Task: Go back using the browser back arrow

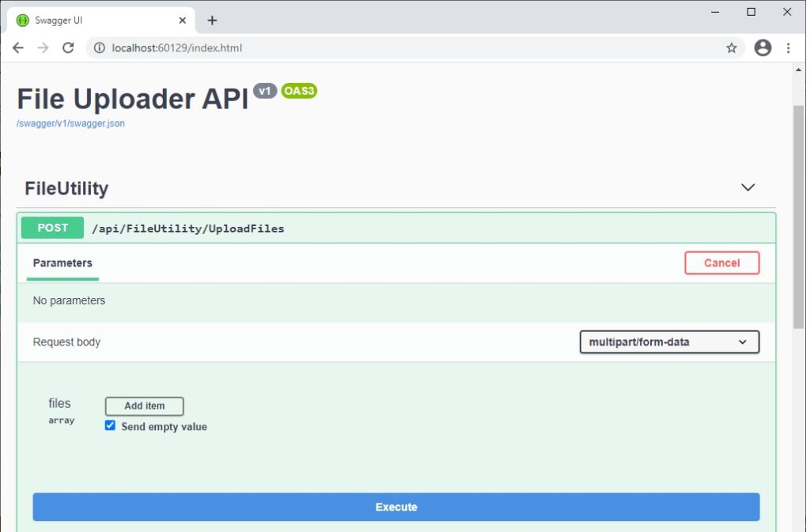Action: pos(18,48)
